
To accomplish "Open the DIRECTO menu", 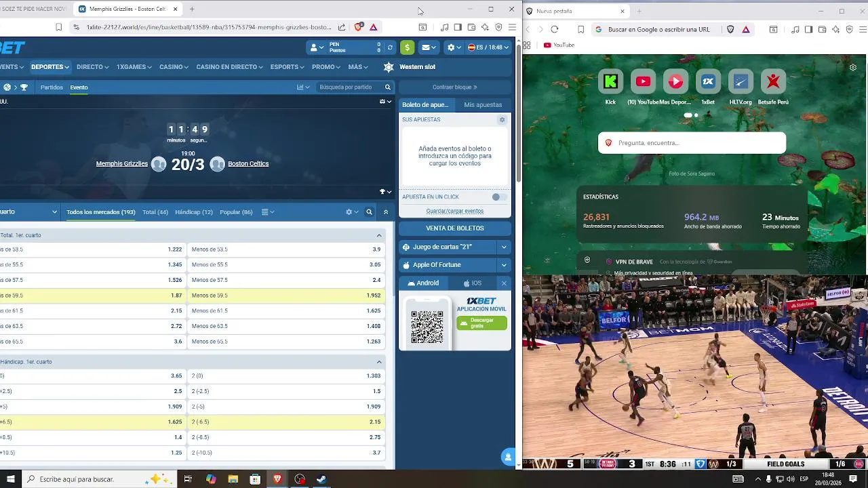I will 92,67.
